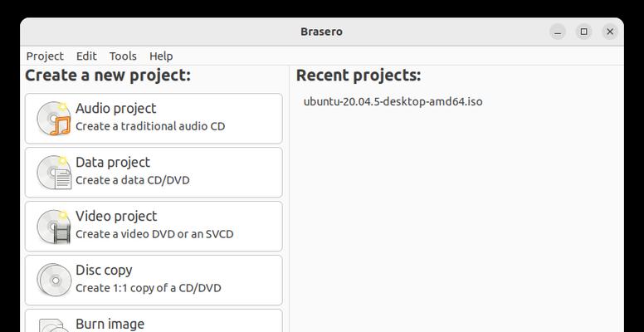Click 'Create 1:1 copy of a CD/DVD' text
This screenshot has height=332, width=644.
149,288
